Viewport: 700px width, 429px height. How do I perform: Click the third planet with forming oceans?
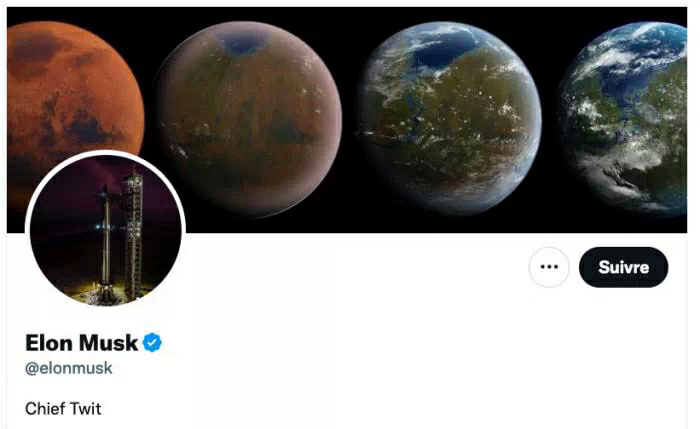[449, 117]
